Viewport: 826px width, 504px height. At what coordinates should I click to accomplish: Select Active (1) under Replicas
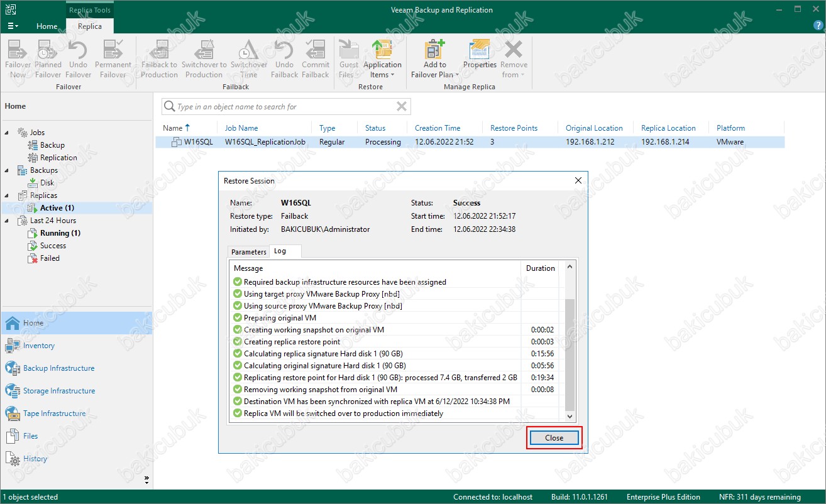click(57, 208)
